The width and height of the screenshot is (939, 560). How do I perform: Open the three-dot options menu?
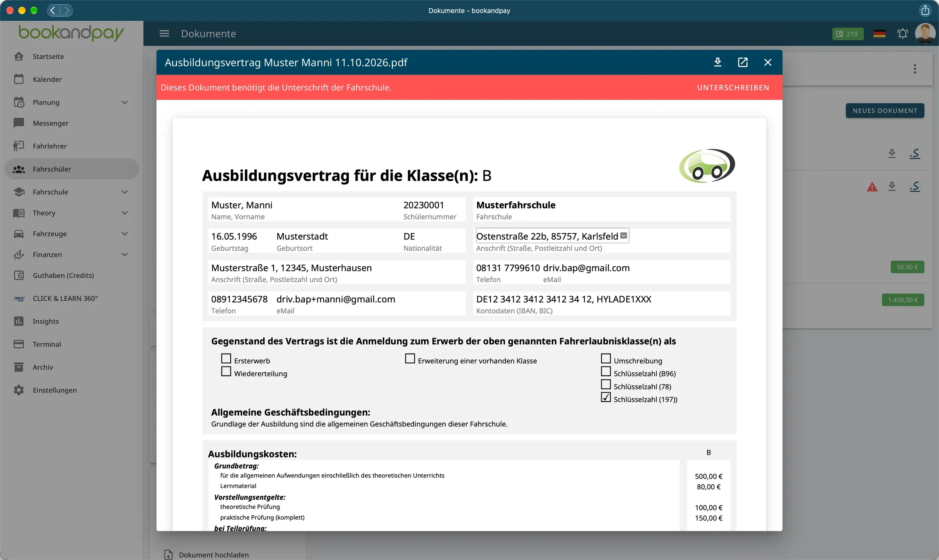(x=915, y=69)
